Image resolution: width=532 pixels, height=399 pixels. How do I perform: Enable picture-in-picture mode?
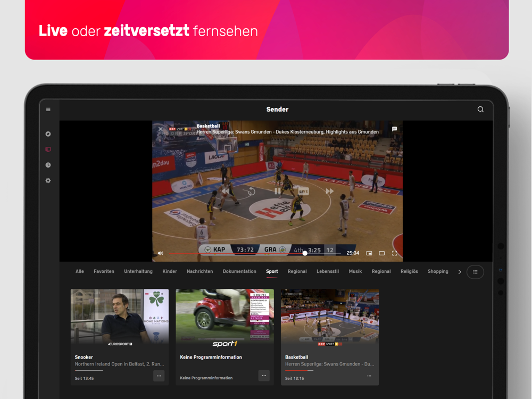click(369, 253)
